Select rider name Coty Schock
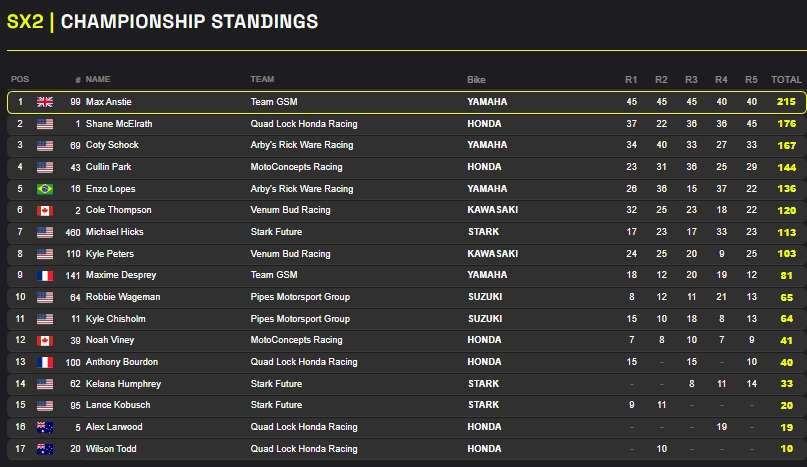The height and width of the screenshot is (467, 807). click(111, 146)
